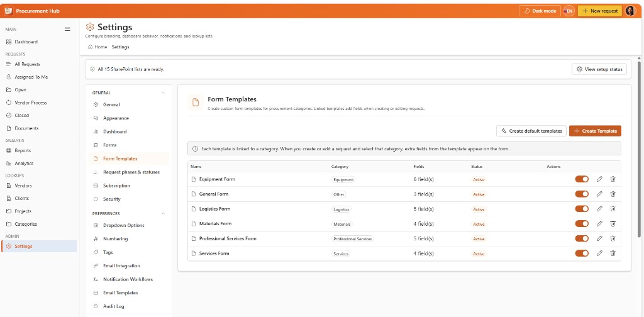This screenshot has height=317, width=644.
Task: Edit the Equipment Form template
Action: 599,179
